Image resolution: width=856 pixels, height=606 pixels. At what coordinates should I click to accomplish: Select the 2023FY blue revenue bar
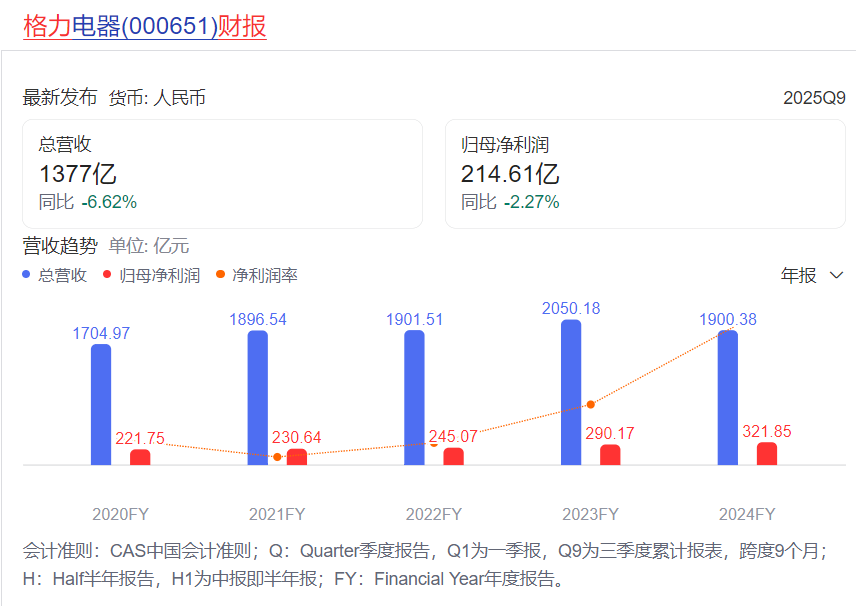(571, 393)
